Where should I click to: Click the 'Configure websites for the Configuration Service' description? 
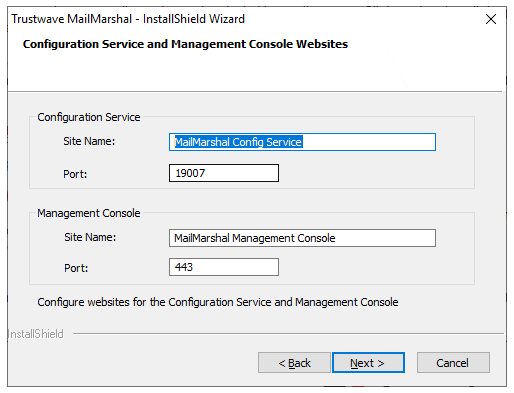point(218,302)
